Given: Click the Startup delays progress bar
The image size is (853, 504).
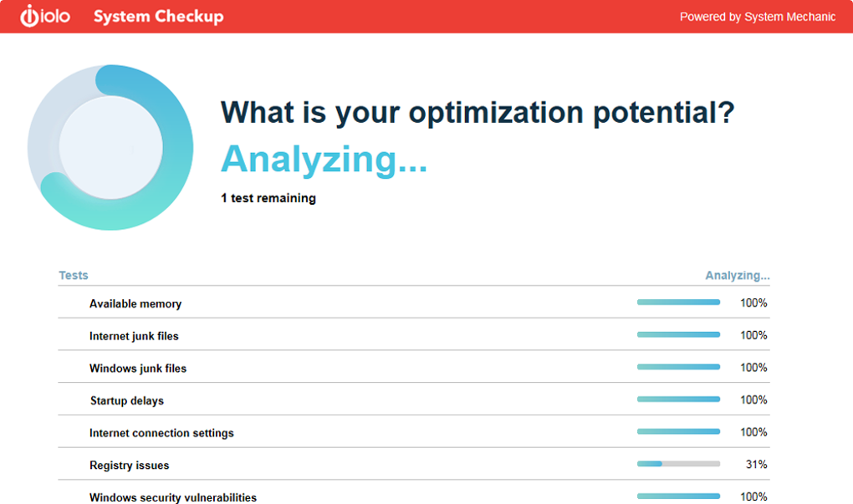Looking at the screenshot, I should point(678,400).
